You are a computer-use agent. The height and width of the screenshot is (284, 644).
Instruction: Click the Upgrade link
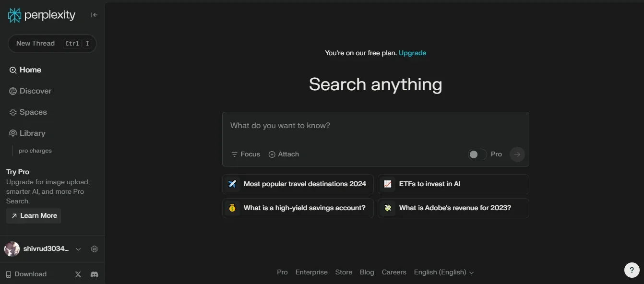point(412,53)
